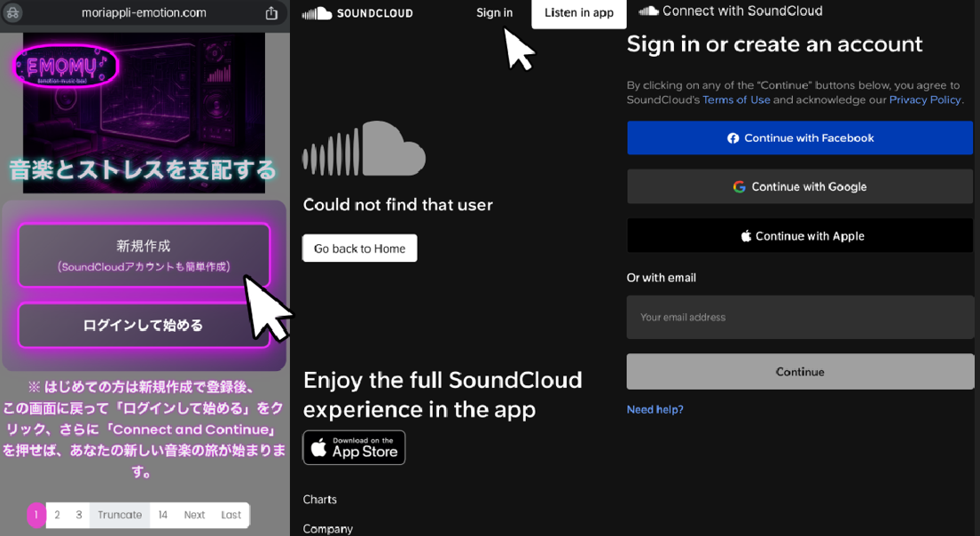
Task: Click Sign in on SoundCloud header
Action: point(494,12)
